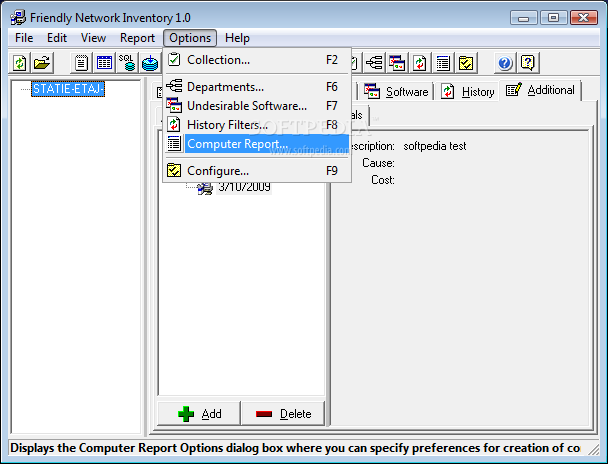Open the Help menu
The height and width of the screenshot is (464, 608).
tap(237, 38)
